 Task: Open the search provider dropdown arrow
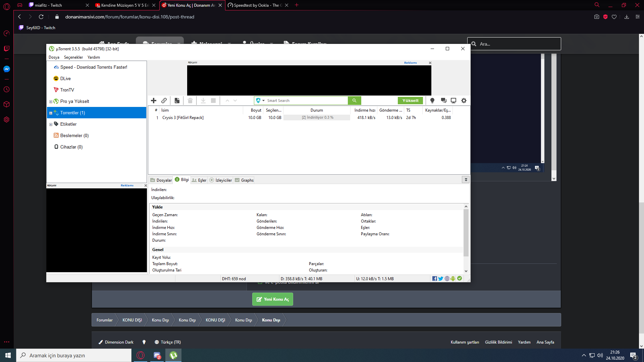pyautogui.click(x=263, y=101)
